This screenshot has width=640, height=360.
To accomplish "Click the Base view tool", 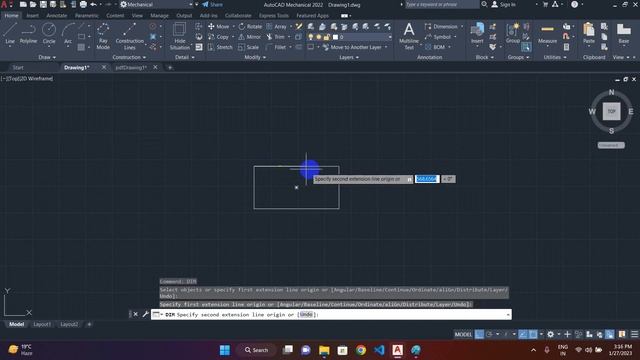I will click(623, 33).
